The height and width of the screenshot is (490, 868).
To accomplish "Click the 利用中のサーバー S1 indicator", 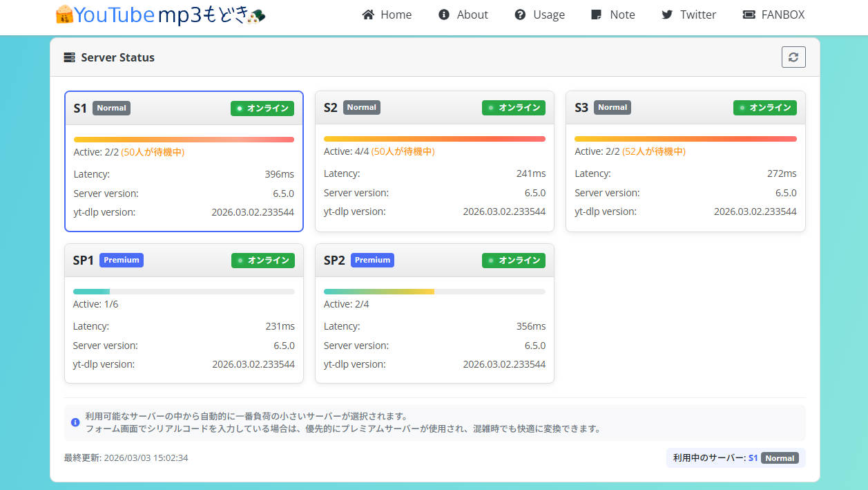I will point(735,458).
